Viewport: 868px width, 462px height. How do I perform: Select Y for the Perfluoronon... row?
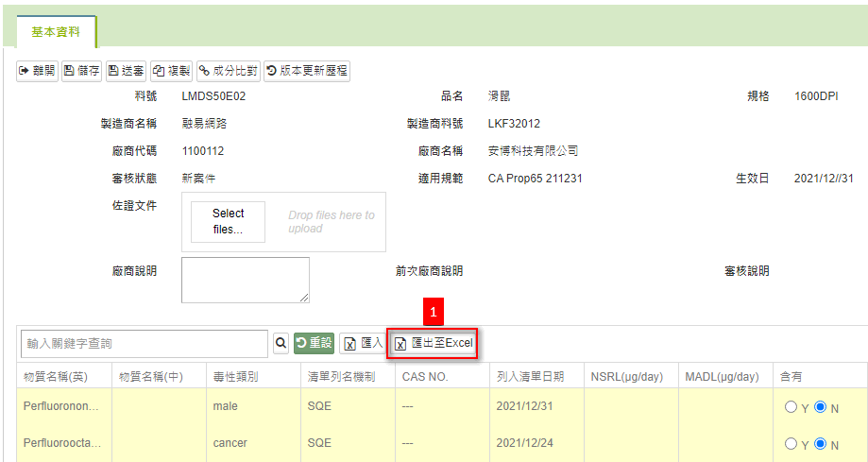click(x=791, y=407)
